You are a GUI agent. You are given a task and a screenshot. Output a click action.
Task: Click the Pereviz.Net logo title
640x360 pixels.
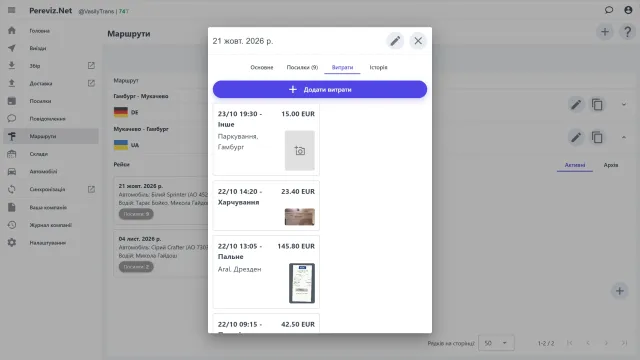(x=51, y=11)
